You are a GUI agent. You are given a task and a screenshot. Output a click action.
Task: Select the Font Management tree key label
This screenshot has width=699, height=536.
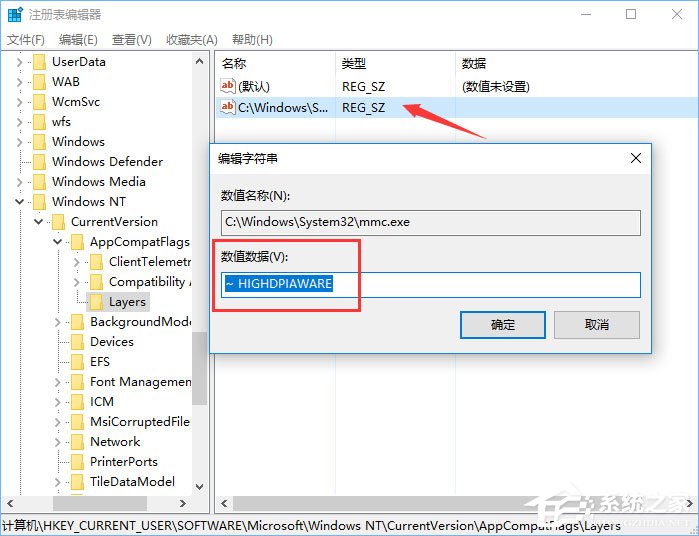140,382
